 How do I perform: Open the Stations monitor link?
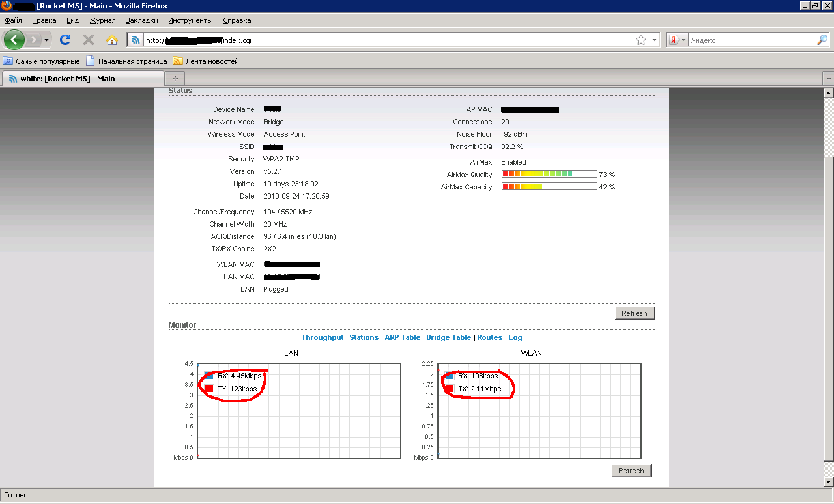[364, 337]
